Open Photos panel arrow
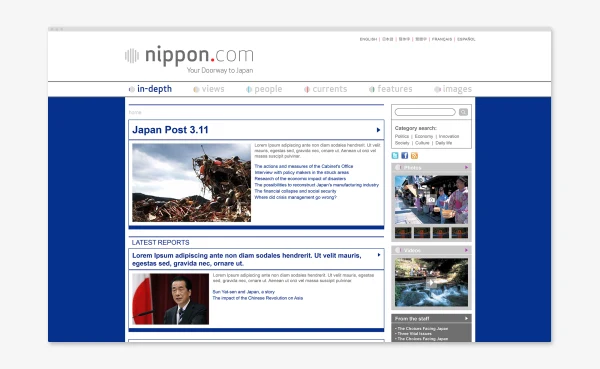The image size is (600, 369). (466, 167)
